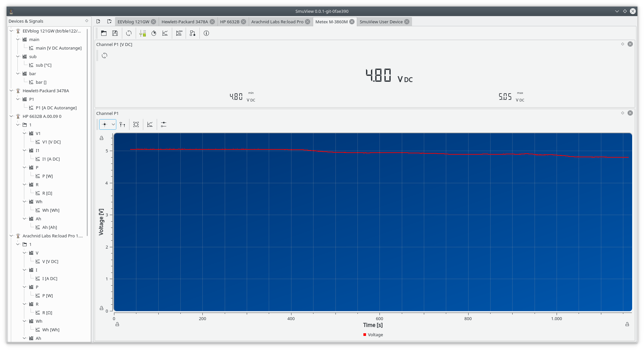Open the dropdown arrow next to the marker tool
Image resolution: width=644 pixels, height=350 pixels.
[113, 124]
